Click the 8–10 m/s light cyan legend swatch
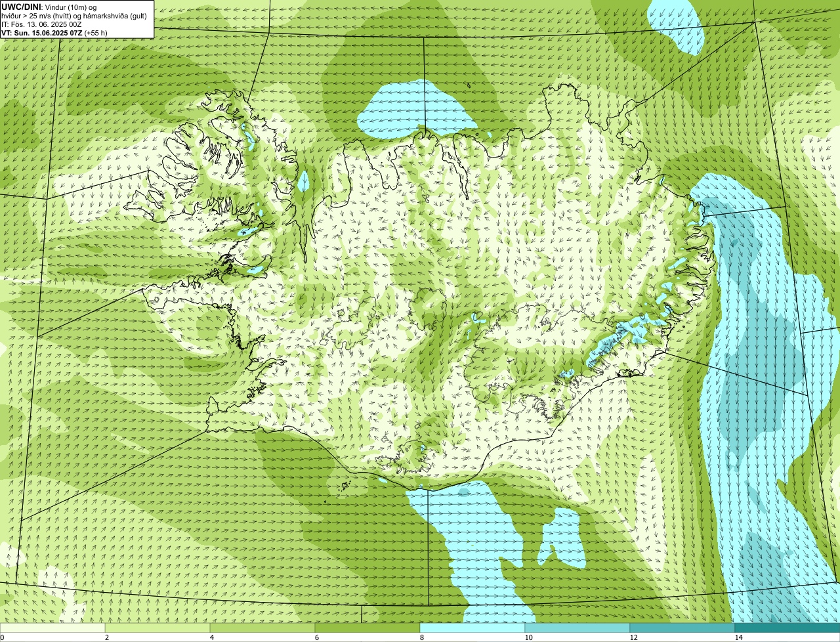 tap(472, 628)
